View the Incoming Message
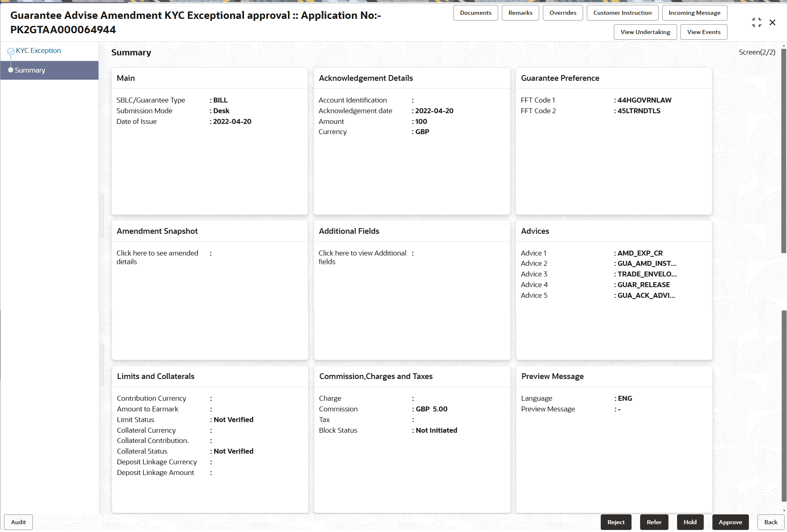The image size is (787, 532). (x=694, y=12)
